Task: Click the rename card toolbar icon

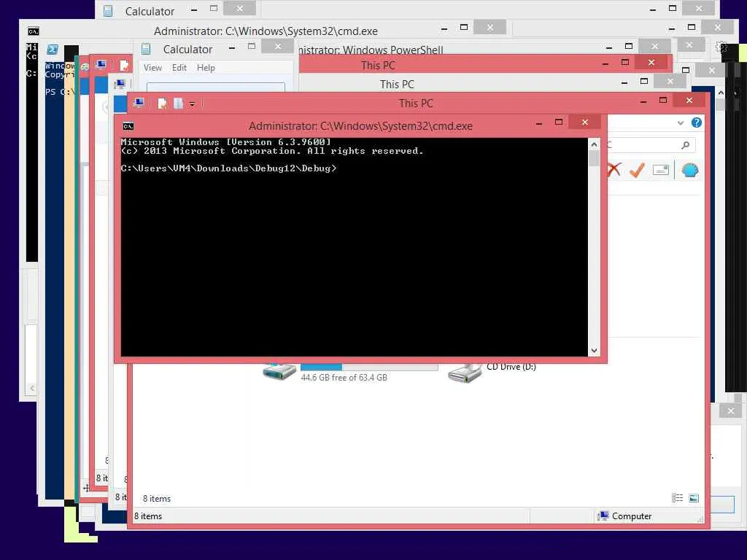Action: (x=661, y=170)
